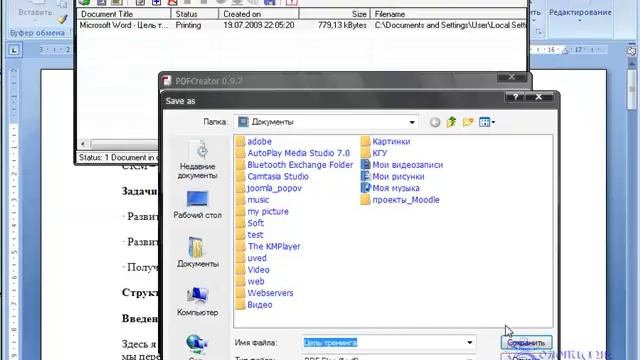Select the Video folder
640x360 pixels.
253,270
